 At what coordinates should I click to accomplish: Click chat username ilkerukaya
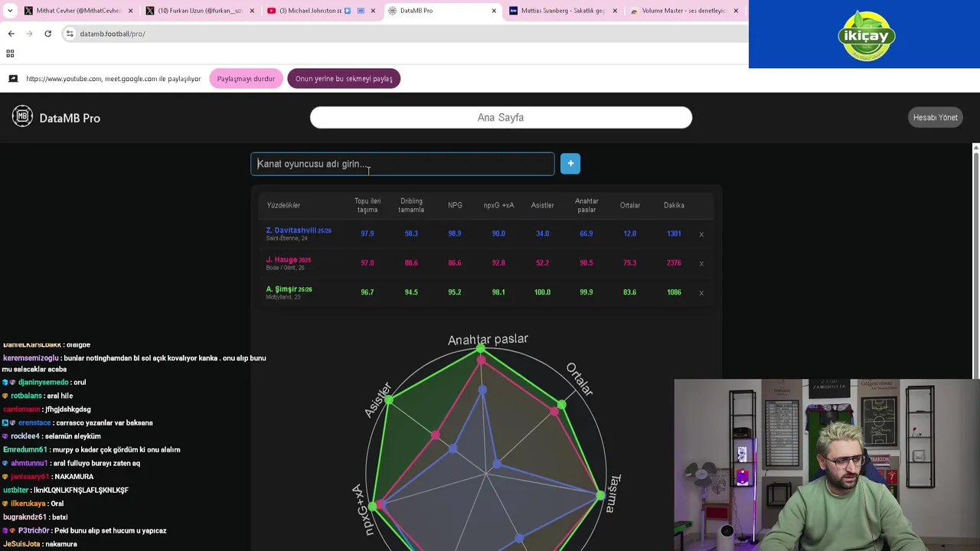(28, 504)
